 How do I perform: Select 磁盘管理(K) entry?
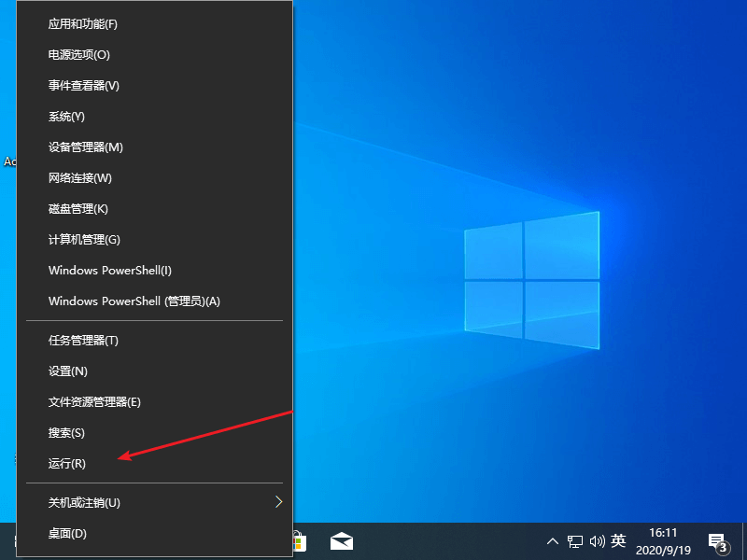[x=78, y=209]
